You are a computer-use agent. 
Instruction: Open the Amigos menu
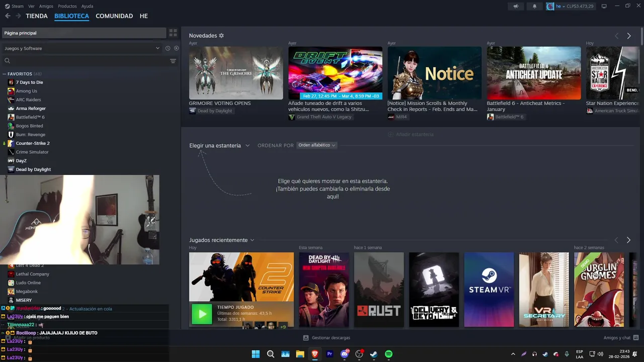click(x=46, y=6)
